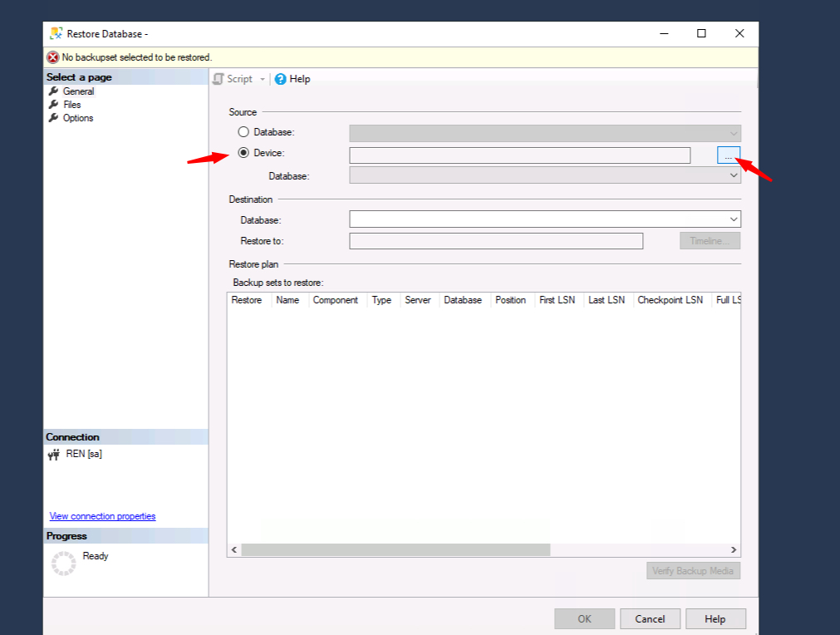Click the Restore Database title bar icon
This screenshot has height=635, width=840.
point(56,33)
